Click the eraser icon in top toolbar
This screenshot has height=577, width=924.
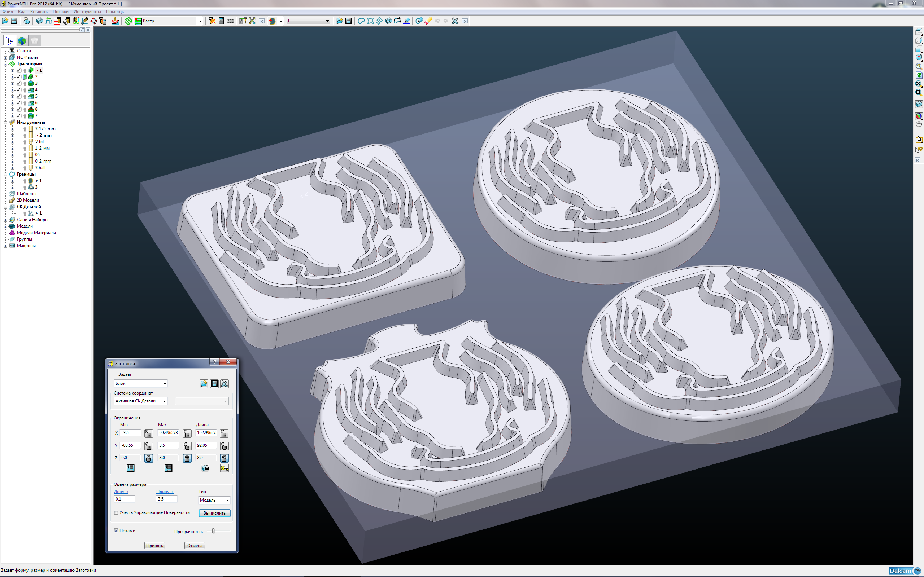(428, 21)
